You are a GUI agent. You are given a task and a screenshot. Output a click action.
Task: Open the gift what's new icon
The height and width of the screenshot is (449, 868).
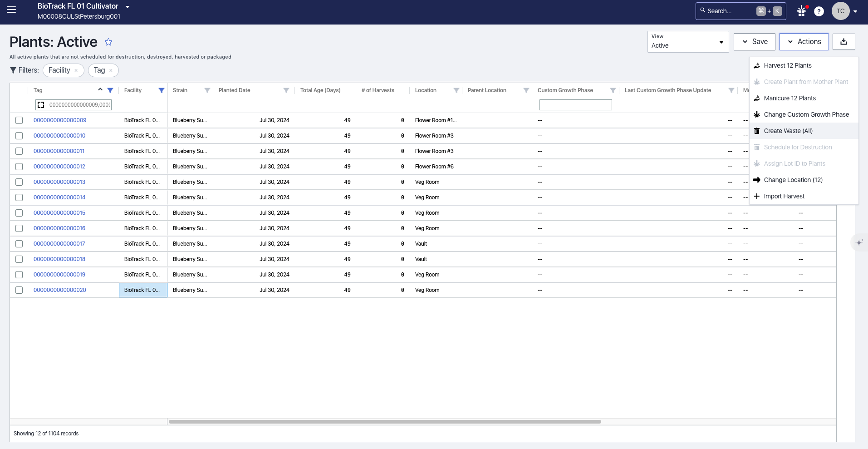(802, 11)
